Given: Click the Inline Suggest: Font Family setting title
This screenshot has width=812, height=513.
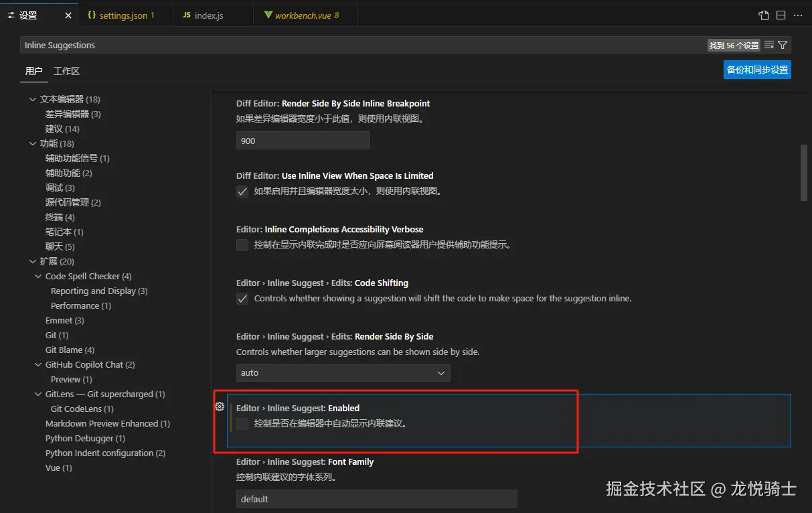Looking at the screenshot, I should pos(305,461).
